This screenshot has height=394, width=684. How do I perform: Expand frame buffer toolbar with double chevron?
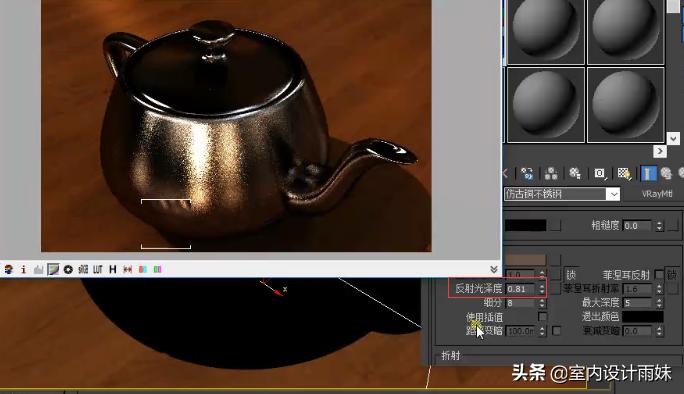coord(494,269)
